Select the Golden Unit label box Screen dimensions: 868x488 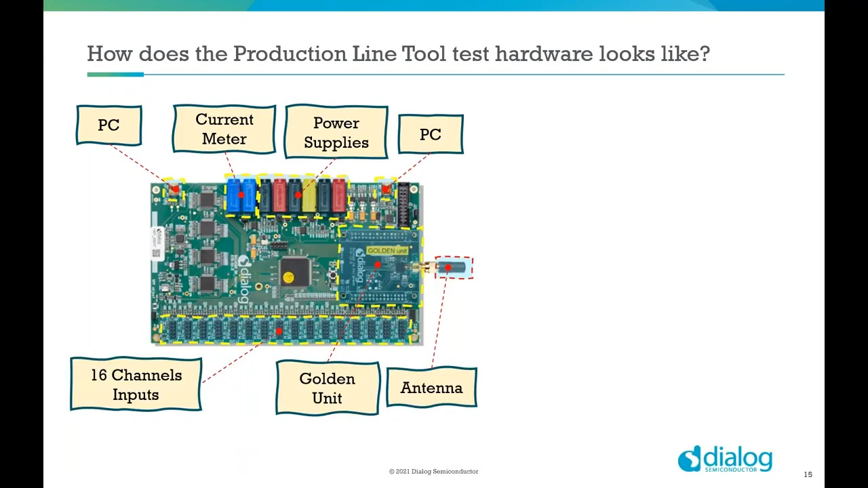pos(328,388)
